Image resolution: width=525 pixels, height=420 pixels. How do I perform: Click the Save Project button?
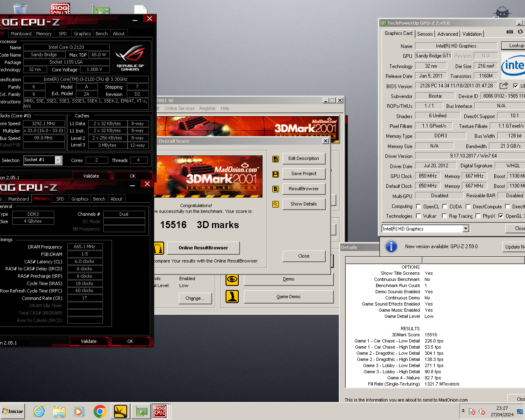(304, 173)
